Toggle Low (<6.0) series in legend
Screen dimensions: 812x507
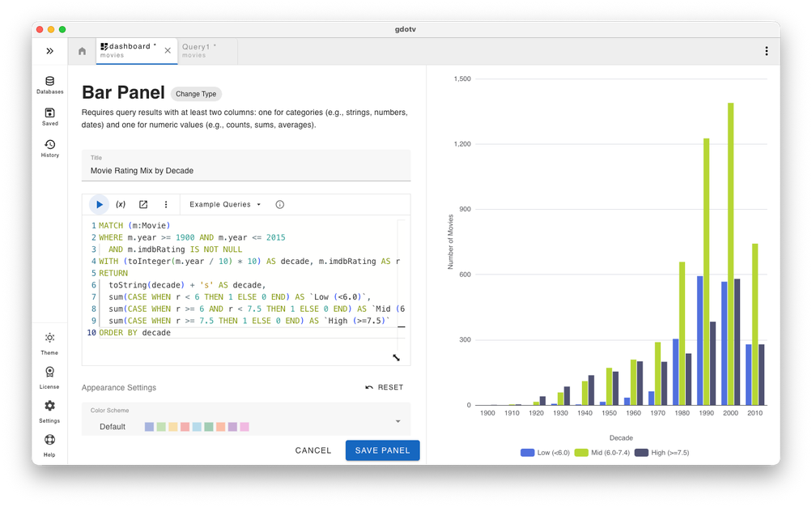[545, 453]
